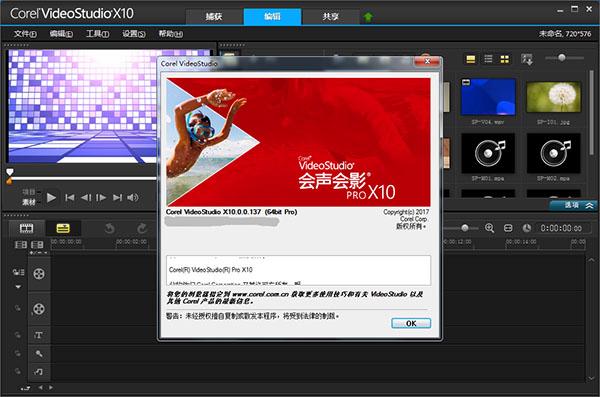Screen dimensions: 600x397
Task: Adjust the library thumbnail size slider
Action: pyautogui.click(x=562, y=58)
